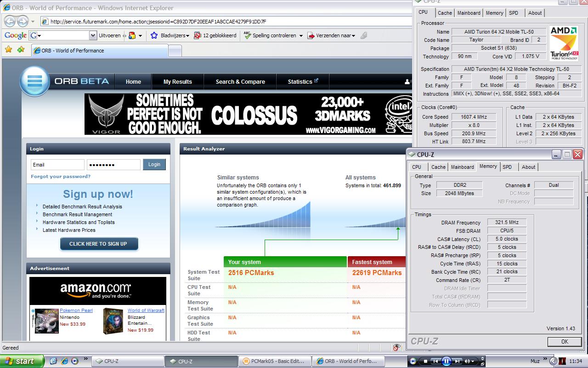Screen dimensions: 588x368
Task: Click the AMD Turion 64 X2 logo
Action: coord(564,44)
